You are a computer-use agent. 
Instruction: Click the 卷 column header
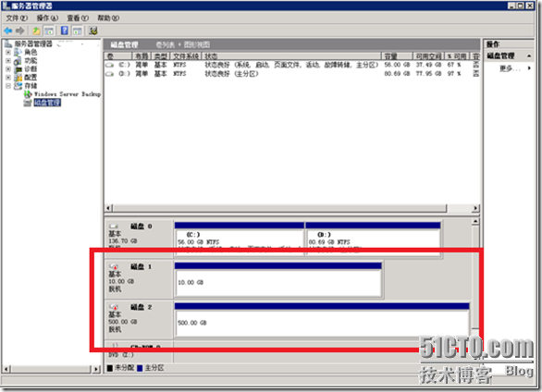(x=117, y=56)
